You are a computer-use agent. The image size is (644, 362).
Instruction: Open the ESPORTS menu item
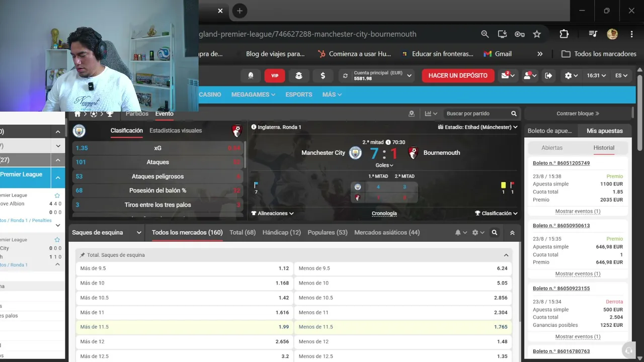[x=299, y=95]
